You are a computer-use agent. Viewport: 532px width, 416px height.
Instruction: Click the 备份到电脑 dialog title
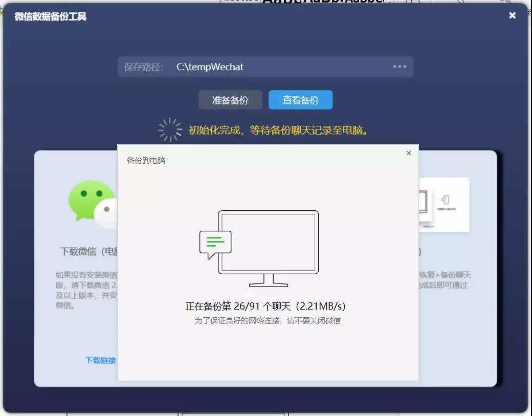click(146, 160)
